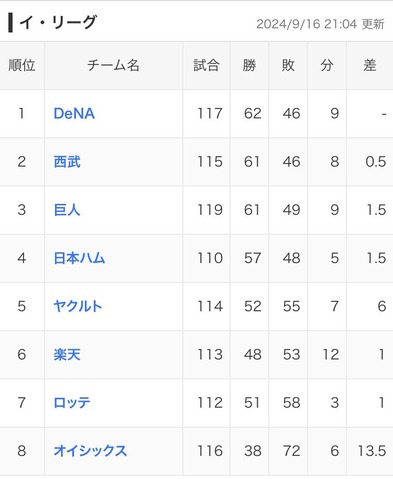
Task: Click the 勝 column header
Action: tap(249, 65)
